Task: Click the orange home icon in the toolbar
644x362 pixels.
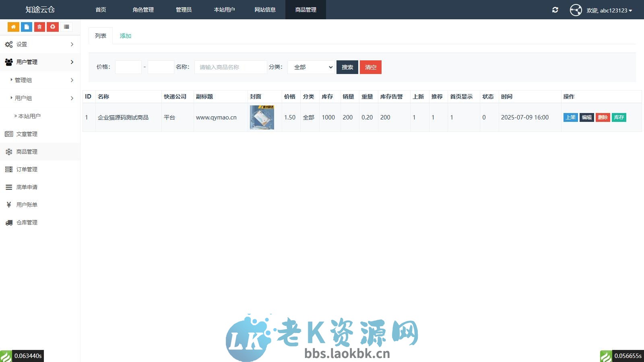Action: (13, 27)
